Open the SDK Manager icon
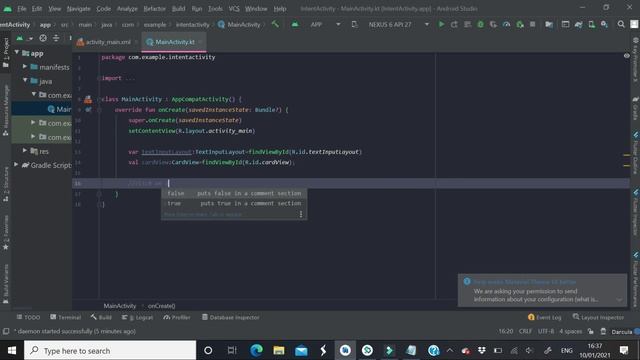 (x=604, y=24)
